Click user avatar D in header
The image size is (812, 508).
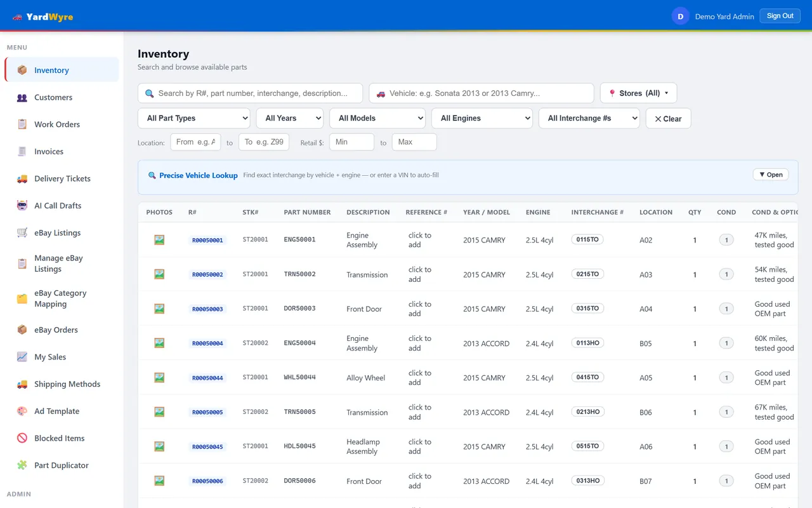pos(681,17)
